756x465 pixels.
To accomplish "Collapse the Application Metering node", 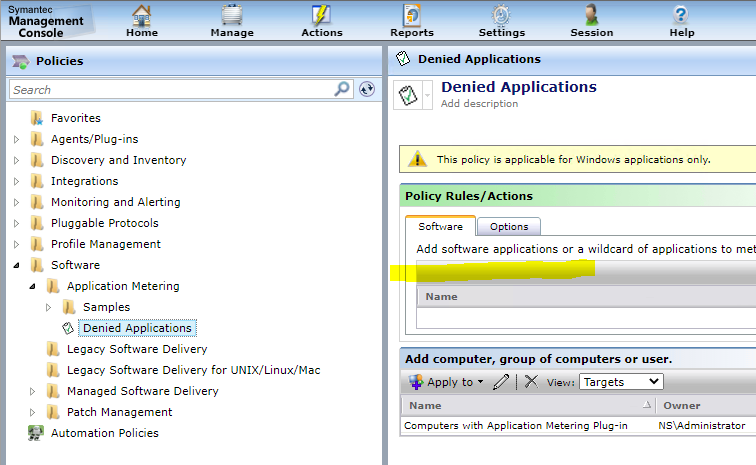I will [x=32, y=286].
